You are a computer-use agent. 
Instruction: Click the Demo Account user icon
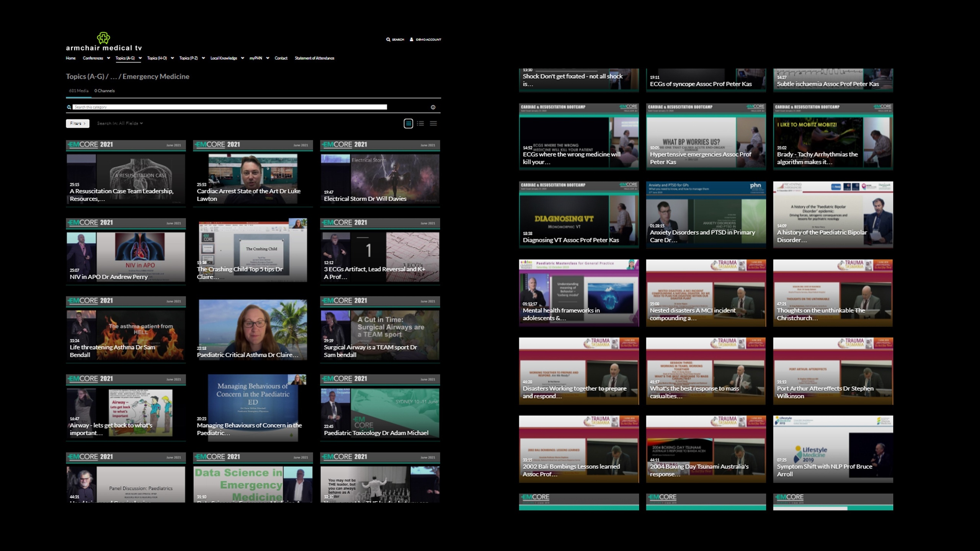click(x=412, y=39)
